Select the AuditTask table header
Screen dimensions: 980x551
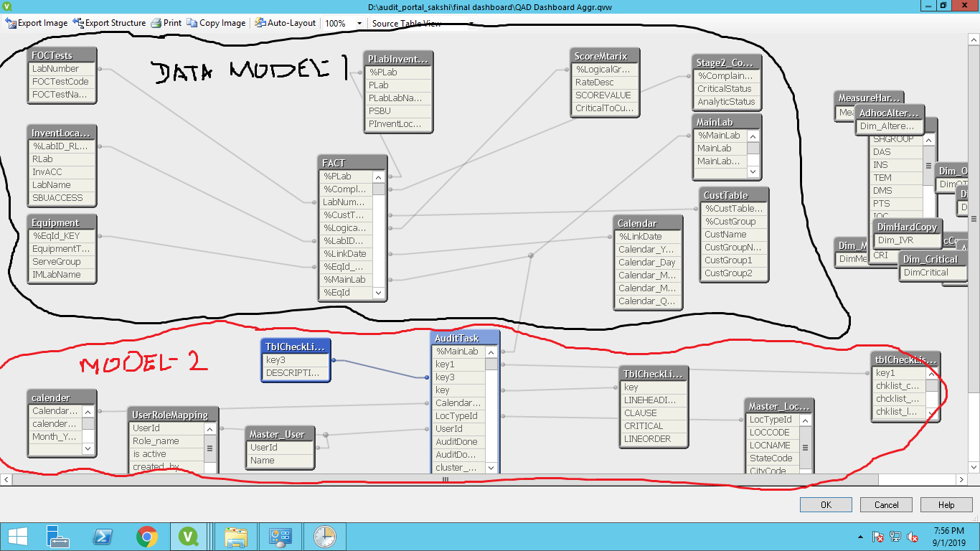(465, 338)
